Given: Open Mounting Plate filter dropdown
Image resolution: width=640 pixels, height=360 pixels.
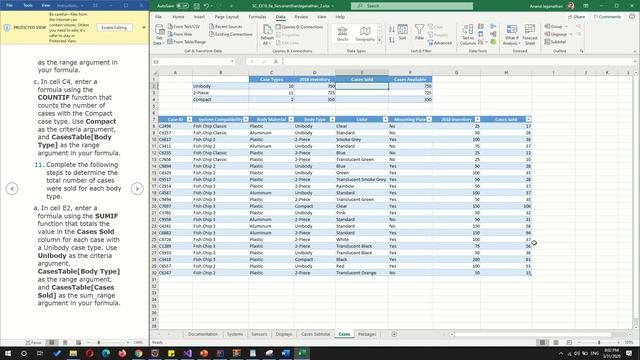Looking at the screenshot, I should [x=429, y=119].
